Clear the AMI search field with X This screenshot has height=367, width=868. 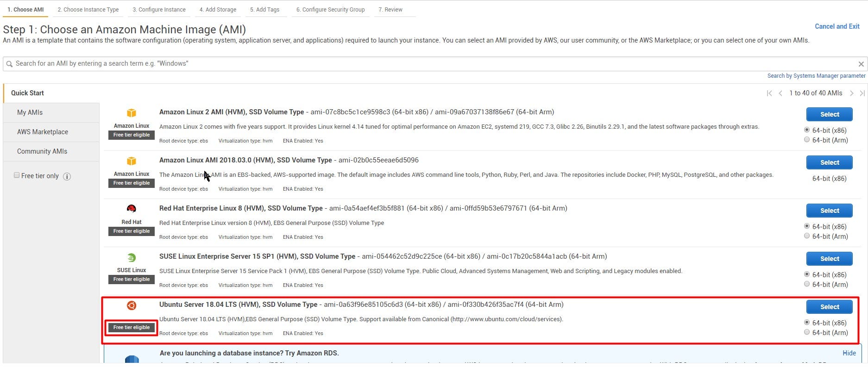(861, 64)
